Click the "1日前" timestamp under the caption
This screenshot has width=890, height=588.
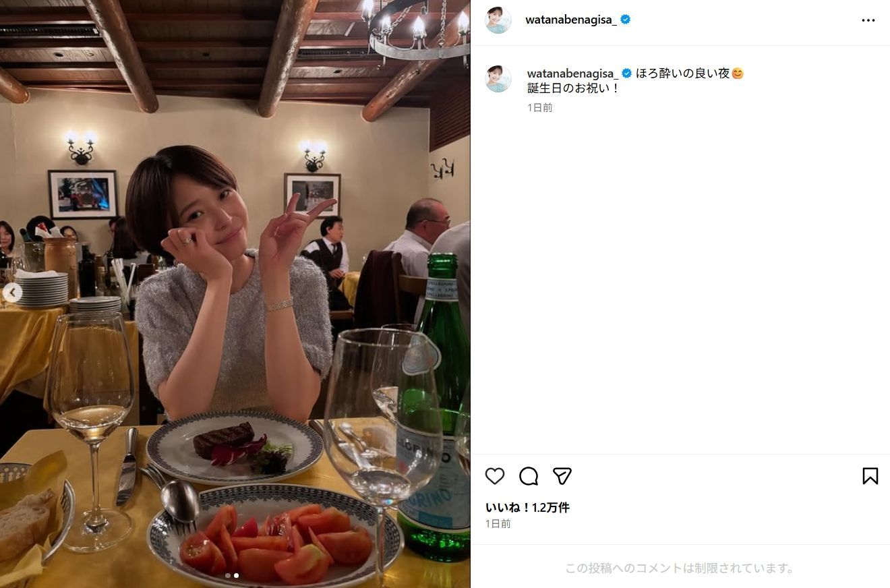tap(540, 108)
